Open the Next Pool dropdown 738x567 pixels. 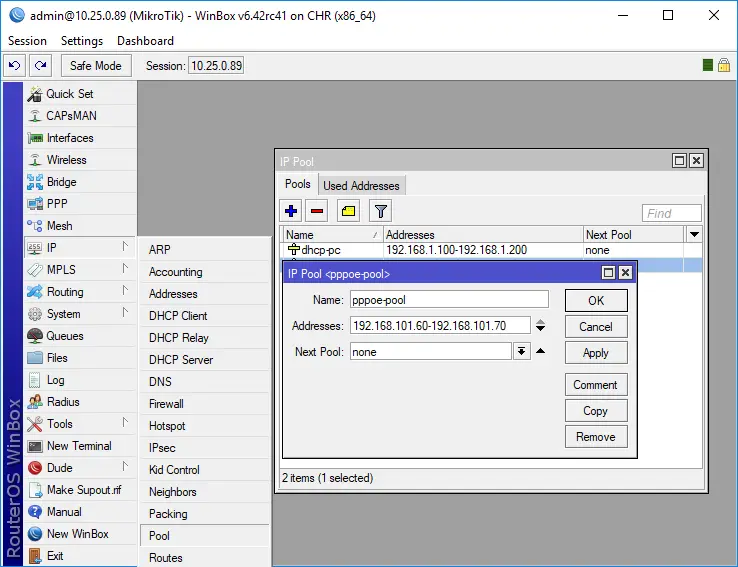(x=521, y=351)
